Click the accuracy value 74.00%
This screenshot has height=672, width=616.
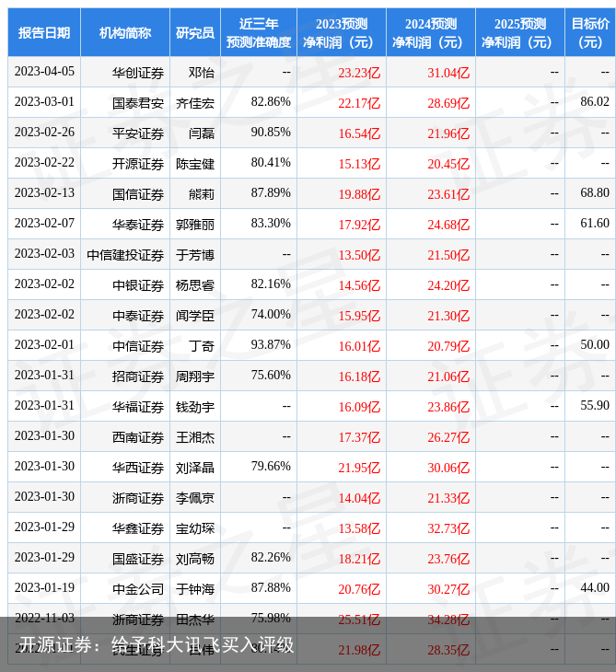click(x=271, y=315)
